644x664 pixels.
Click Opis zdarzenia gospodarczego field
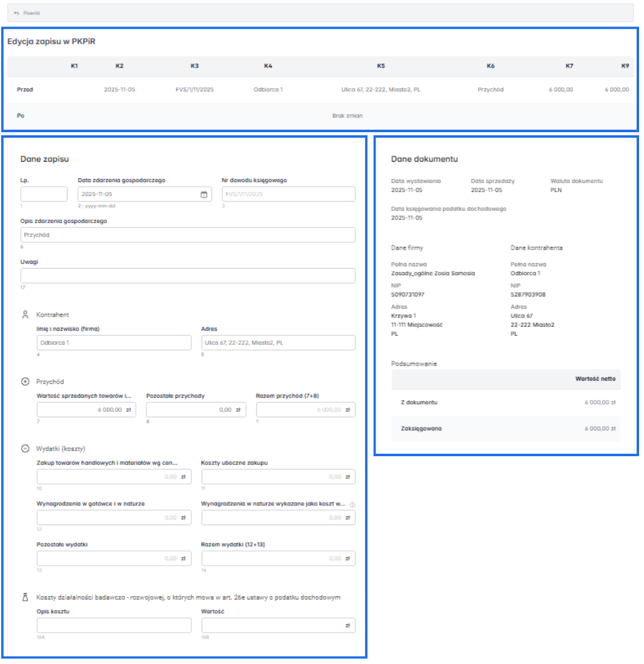pyautogui.click(x=188, y=235)
